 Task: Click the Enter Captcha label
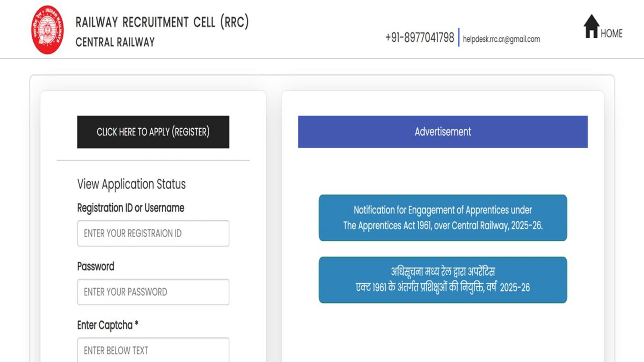[x=107, y=325]
